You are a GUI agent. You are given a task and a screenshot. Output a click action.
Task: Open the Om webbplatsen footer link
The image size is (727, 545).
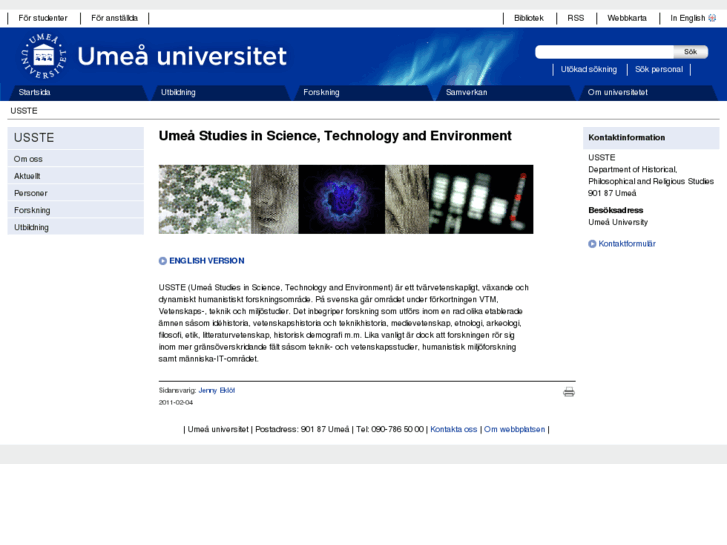click(x=514, y=430)
